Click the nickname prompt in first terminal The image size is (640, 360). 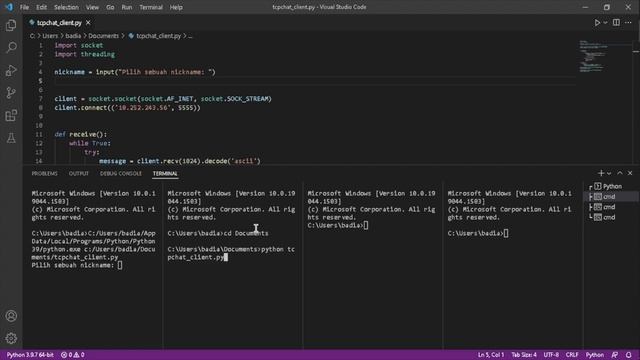(x=77, y=265)
